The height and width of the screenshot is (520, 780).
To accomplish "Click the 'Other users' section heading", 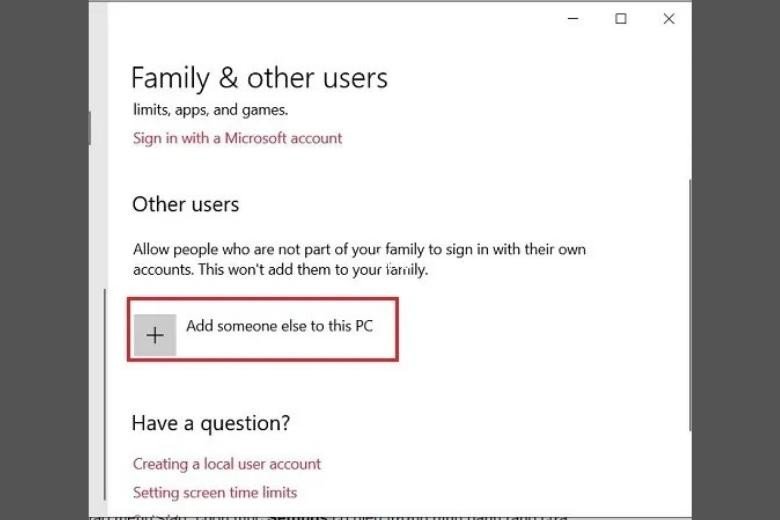I will pyautogui.click(x=186, y=204).
